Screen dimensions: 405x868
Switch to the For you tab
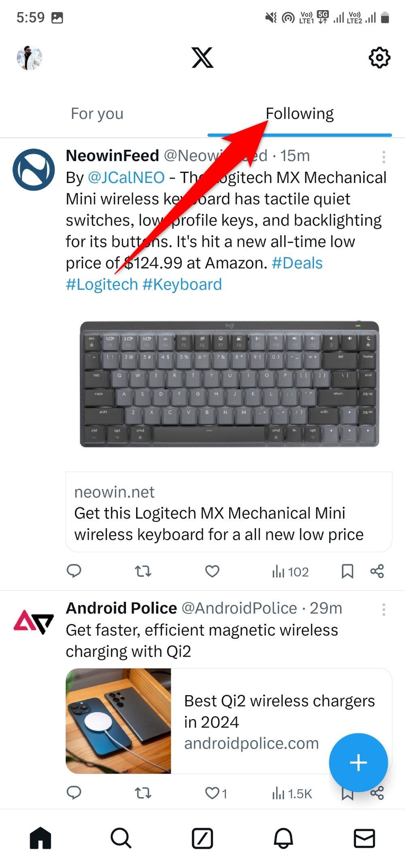pos(96,113)
